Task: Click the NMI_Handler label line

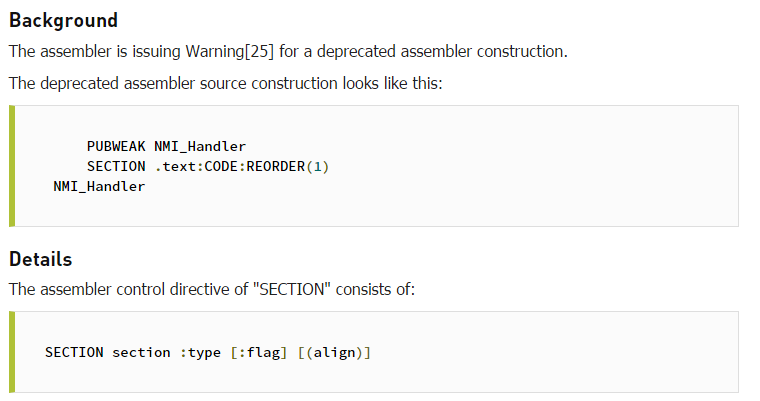Action: tap(99, 187)
